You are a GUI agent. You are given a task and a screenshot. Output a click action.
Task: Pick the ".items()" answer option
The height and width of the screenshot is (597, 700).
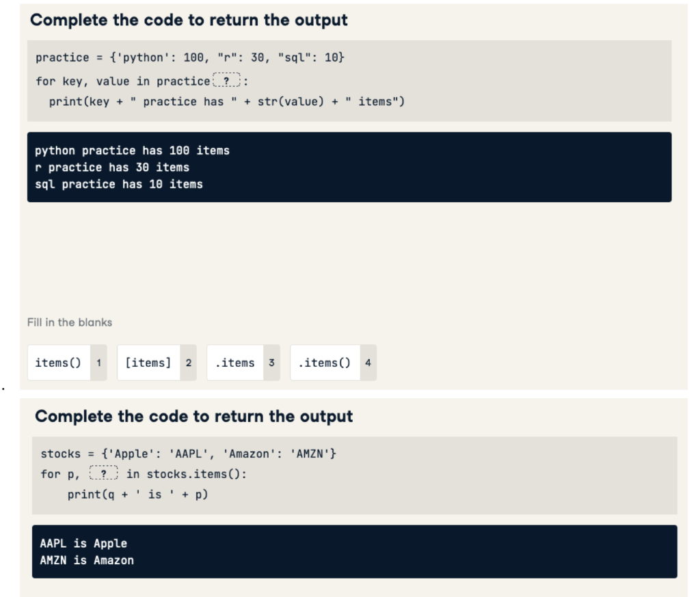point(323,363)
